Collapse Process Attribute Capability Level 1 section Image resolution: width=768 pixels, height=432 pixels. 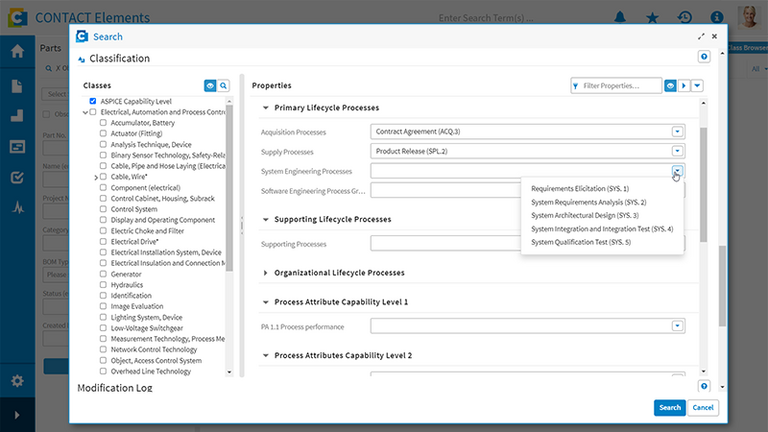click(x=265, y=302)
